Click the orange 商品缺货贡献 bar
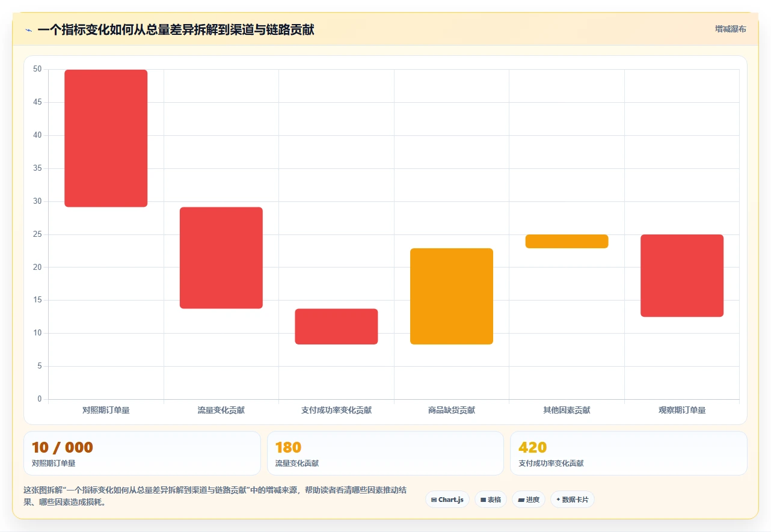 pyautogui.click(x=452, y=296)
